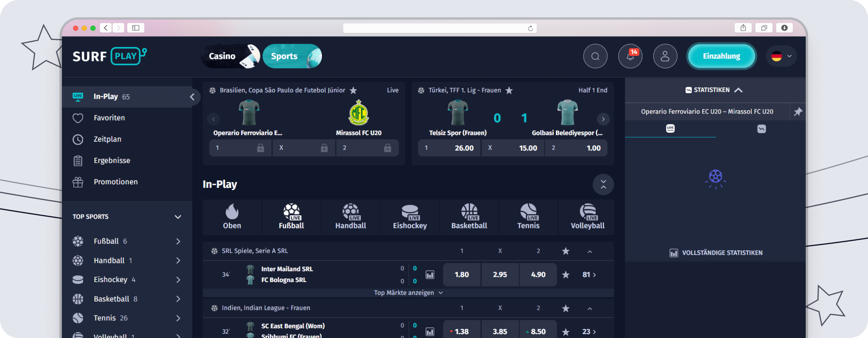
Task: Toggle browser sidebar icon
Action: pyautogui.click(x=136, y=28)
